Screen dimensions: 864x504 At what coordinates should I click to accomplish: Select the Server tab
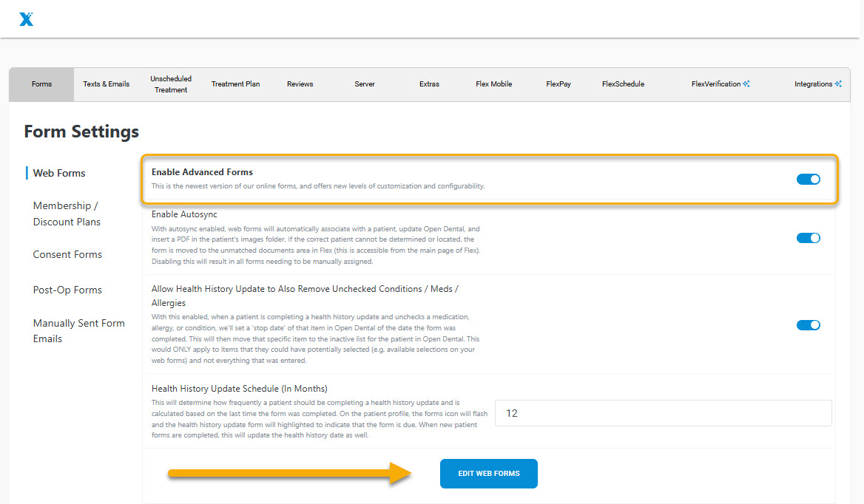365,84
